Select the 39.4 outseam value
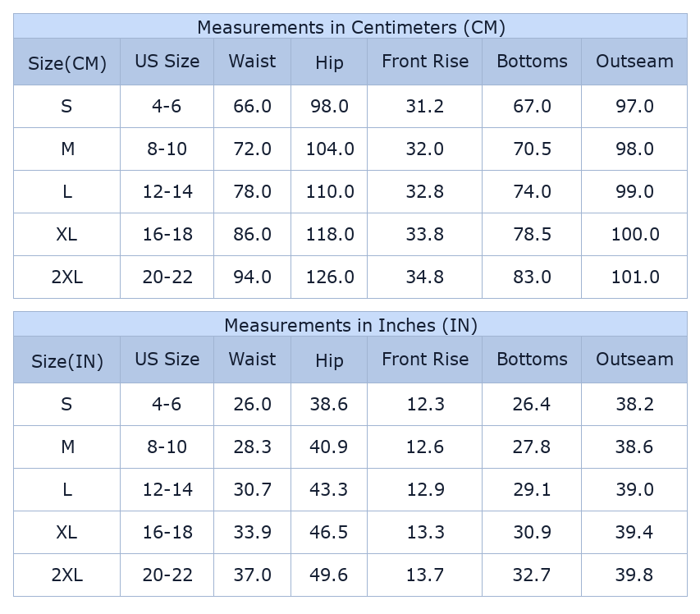The width and height of the screenshot is (700, 614). click(634, 533)
